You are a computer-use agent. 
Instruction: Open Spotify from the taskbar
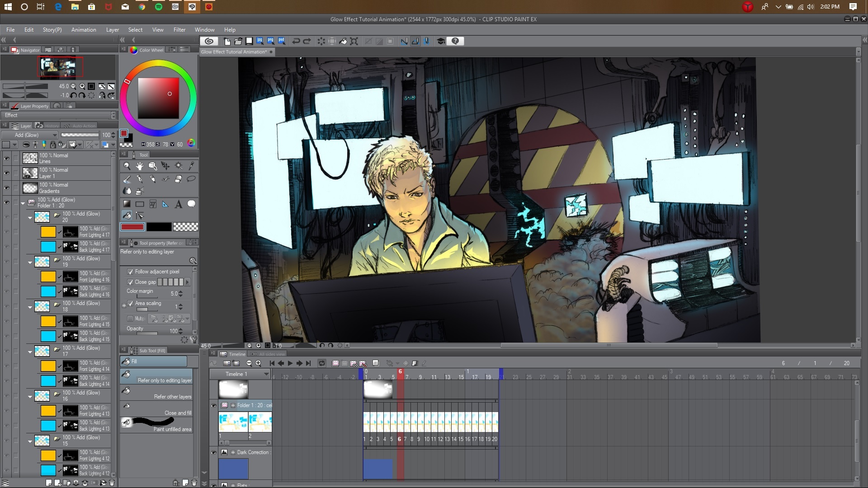click(x=159, y=7)
